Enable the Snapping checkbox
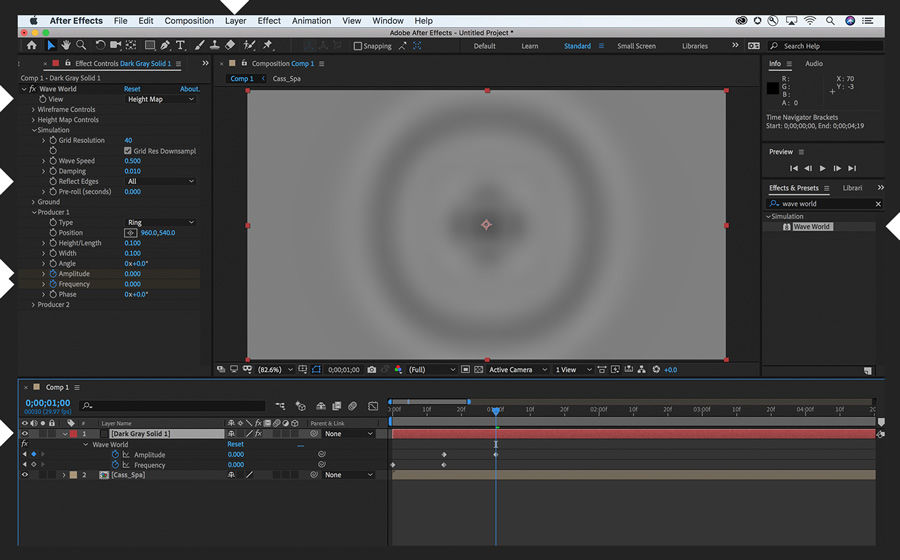 tap(358, 46)
